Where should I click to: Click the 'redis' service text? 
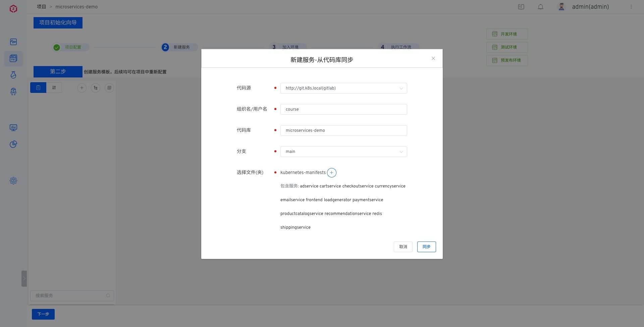tap(377, 214)
